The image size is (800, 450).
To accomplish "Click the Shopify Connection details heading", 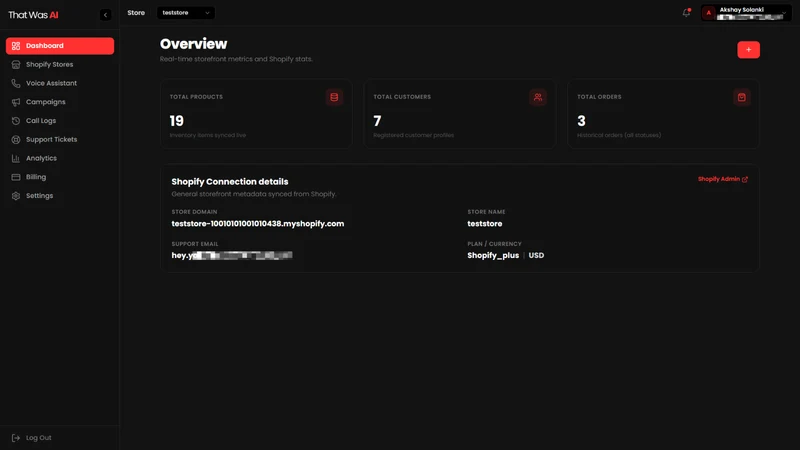I will coord(230,182).
